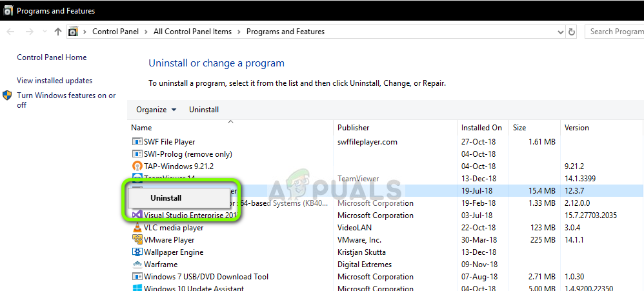Viewport: 644px width, 291px height.
Task: Select SWF File Player icon
Action: tap(137, 142)
